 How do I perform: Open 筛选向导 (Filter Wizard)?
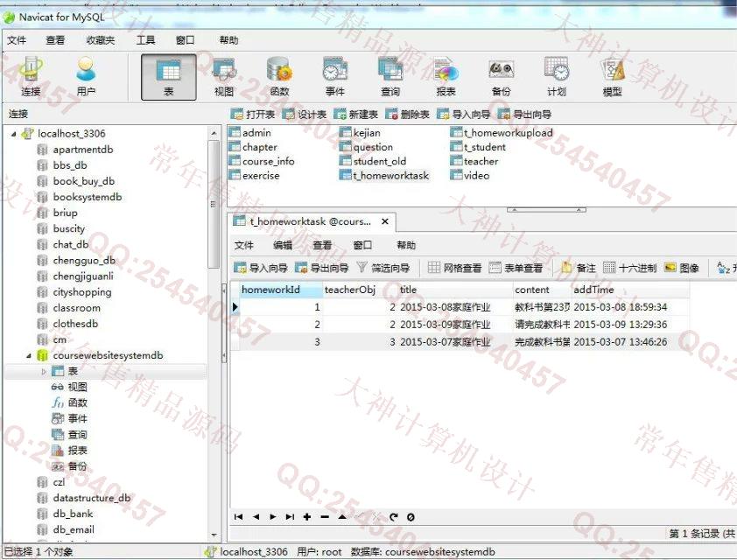click(383, 268)
